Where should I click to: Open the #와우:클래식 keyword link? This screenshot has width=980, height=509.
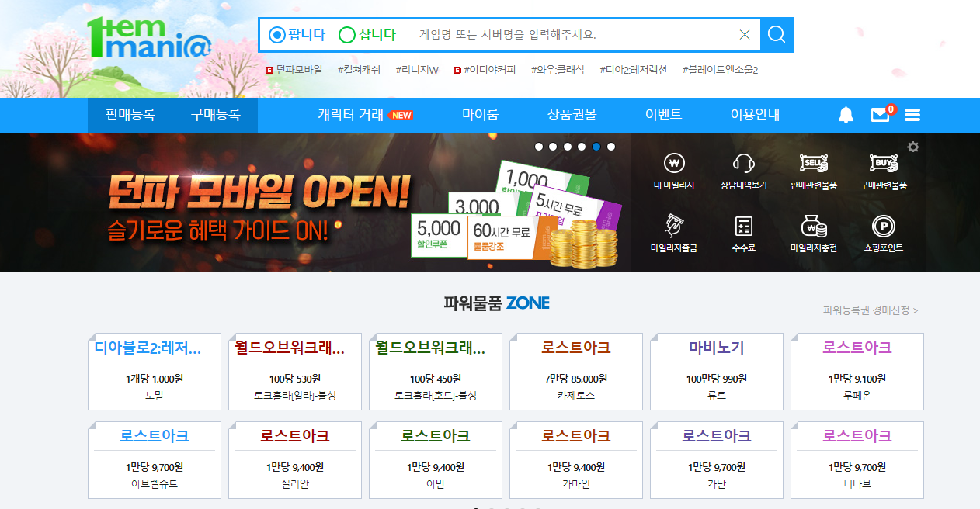[x=558, y=70]
